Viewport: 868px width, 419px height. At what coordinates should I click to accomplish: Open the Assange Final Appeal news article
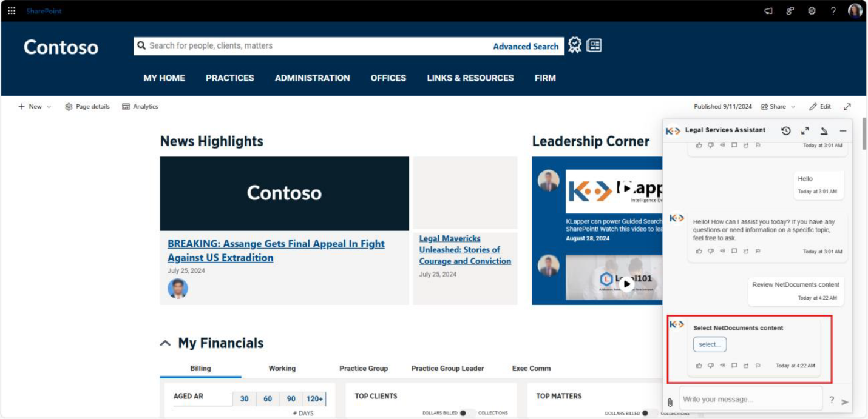tap(276, 250)
